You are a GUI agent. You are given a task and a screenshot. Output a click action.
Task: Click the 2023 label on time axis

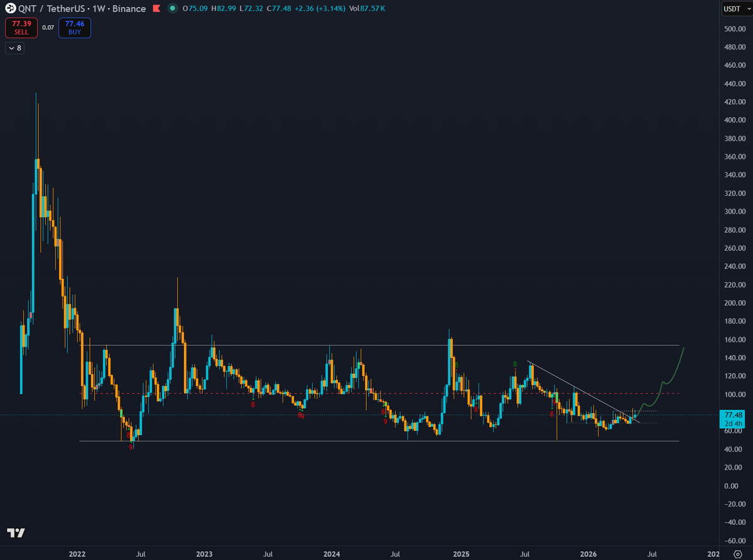(x=204, y=554)
